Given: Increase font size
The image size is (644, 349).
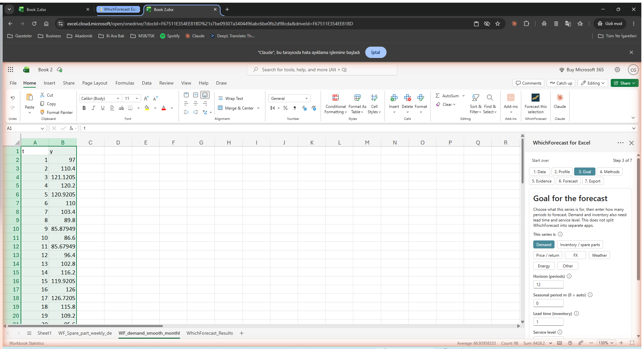Looking at the screenshot, I should click(146, 98).
